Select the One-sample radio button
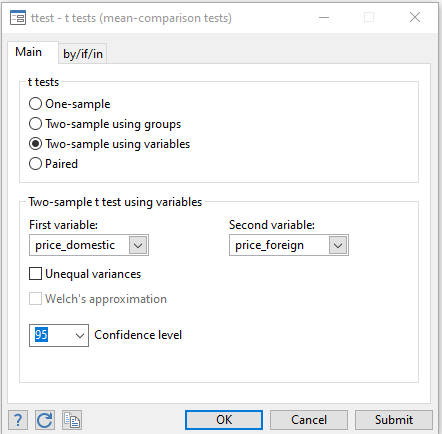Image resolution: width=442 pixels, height=434 pixels. click(x=35, y=104)
